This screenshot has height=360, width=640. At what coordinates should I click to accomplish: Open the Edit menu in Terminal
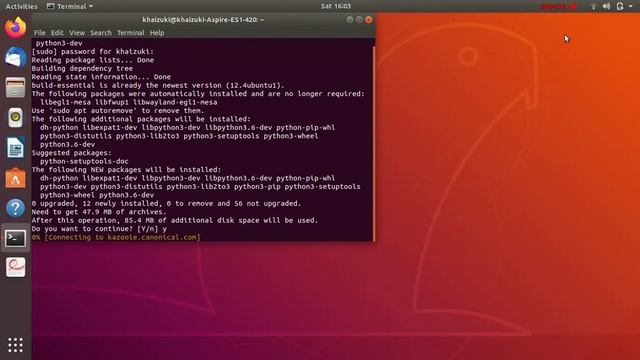(57, 33)
